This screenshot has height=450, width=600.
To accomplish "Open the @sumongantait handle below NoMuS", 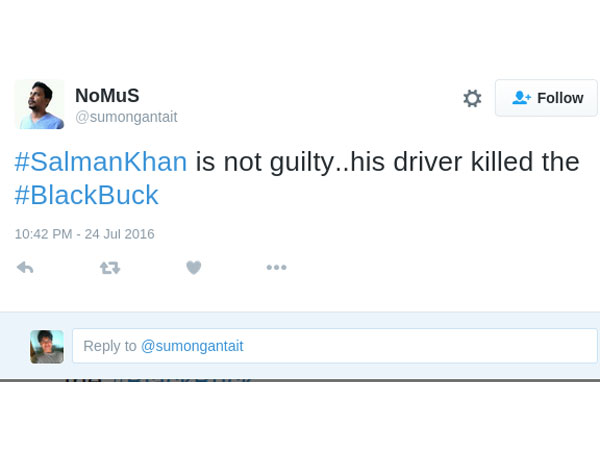I will [x=126, y=117].
